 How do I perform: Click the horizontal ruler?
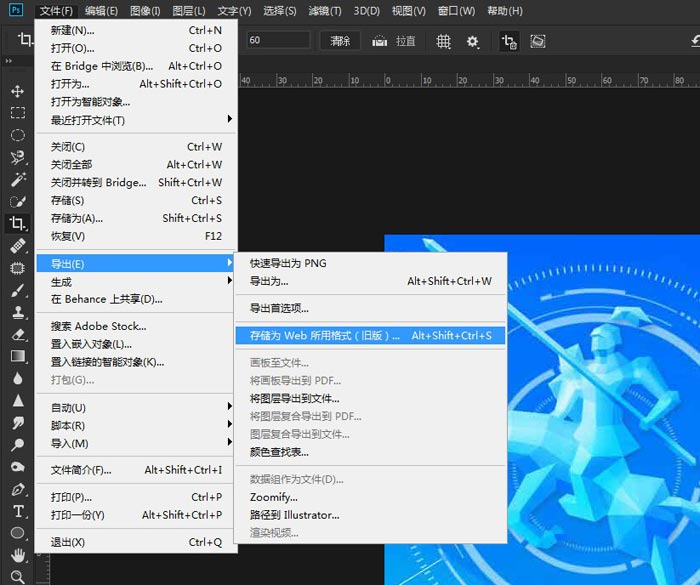(469, 80)
